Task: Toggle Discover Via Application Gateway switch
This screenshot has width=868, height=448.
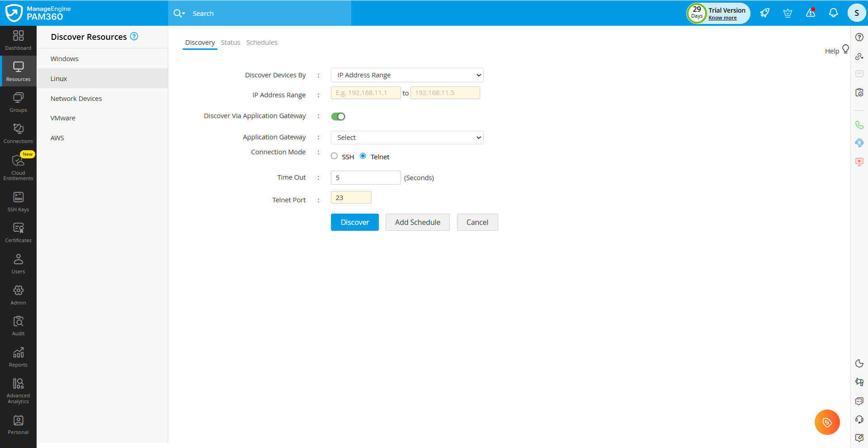Action: click(338, 116)
